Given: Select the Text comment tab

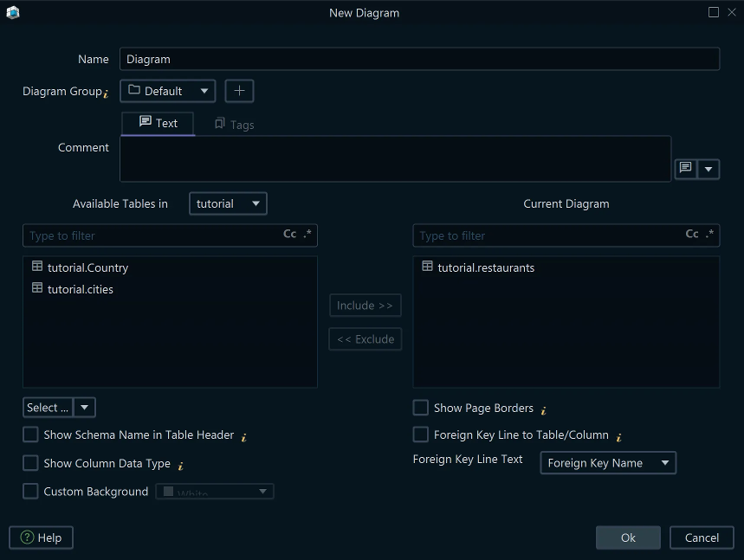Looking at the screenshot, I should [x=158, y=123].
